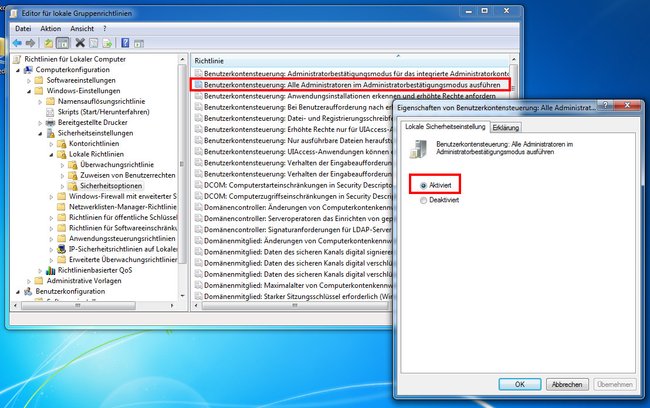Image resolution: width=650 pixels, height=408 pixels.
Task: Click the black X delete toolbar icon
Action: click(80, 43)
